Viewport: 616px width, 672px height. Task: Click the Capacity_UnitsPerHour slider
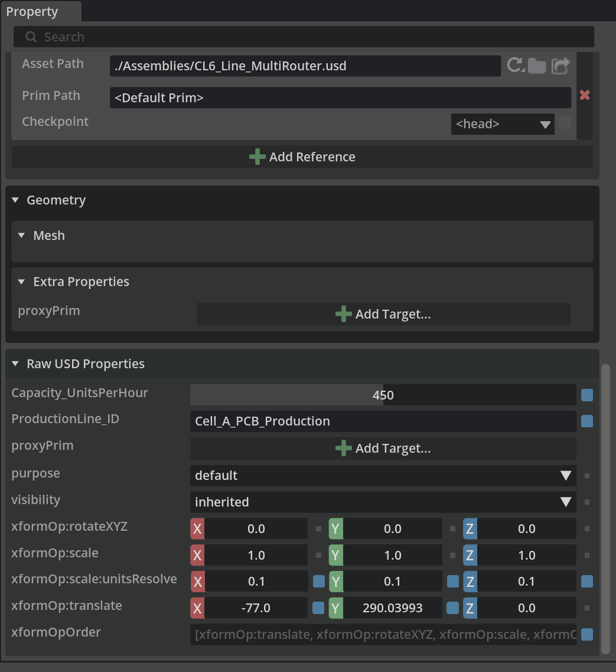383,395
